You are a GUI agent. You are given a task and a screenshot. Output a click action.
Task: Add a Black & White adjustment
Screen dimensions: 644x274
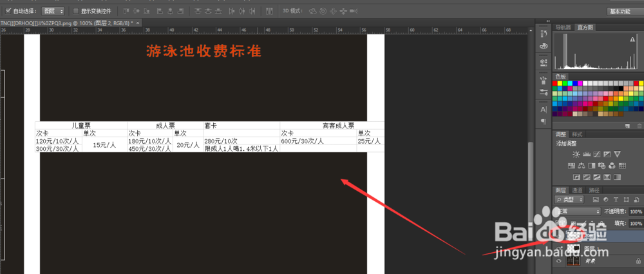[x=592, y=166]
